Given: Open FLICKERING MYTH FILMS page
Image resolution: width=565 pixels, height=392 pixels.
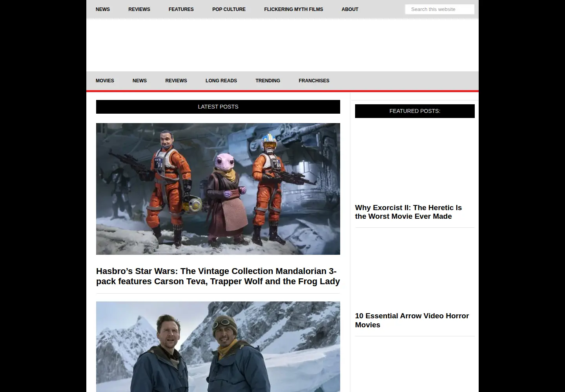Looking at the screenshot, I should (x=293, y=9).
